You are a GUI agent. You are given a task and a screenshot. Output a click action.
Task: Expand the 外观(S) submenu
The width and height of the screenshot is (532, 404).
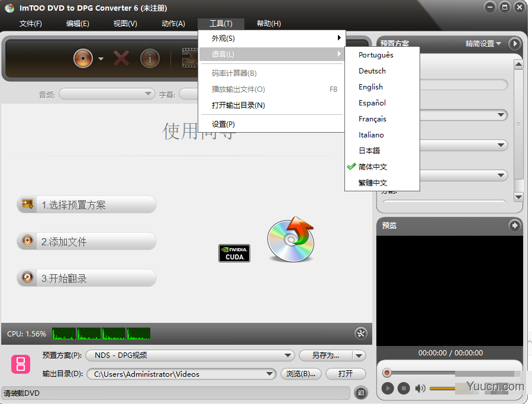click(272, 38)
